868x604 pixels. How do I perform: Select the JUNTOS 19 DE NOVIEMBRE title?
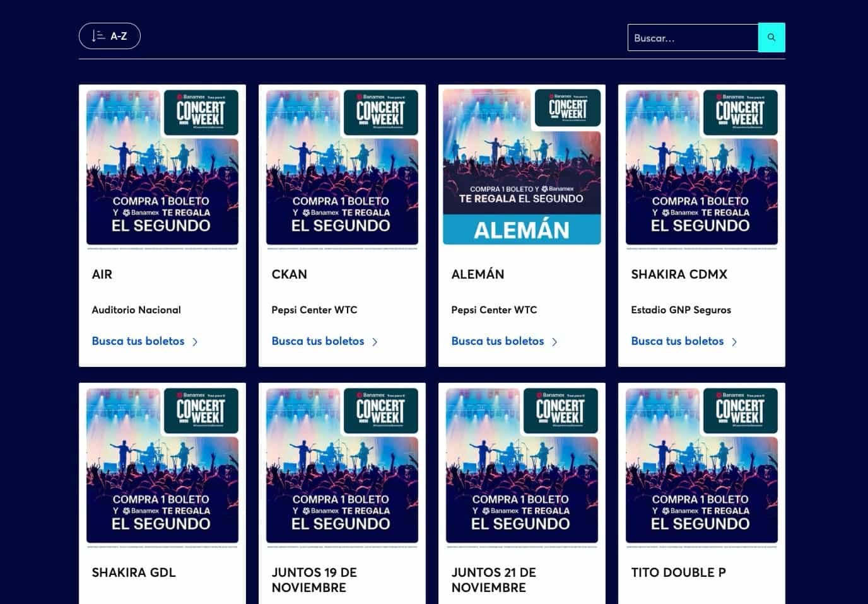coord(314,580)
